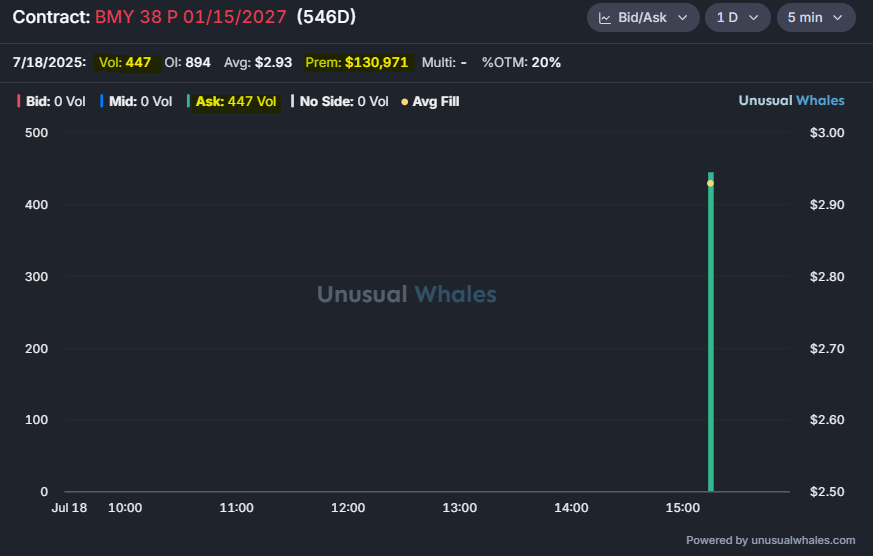The image size is (873, 556).
Task: Click the $3.00 price axis label
Action: click(x=827, y=132)
